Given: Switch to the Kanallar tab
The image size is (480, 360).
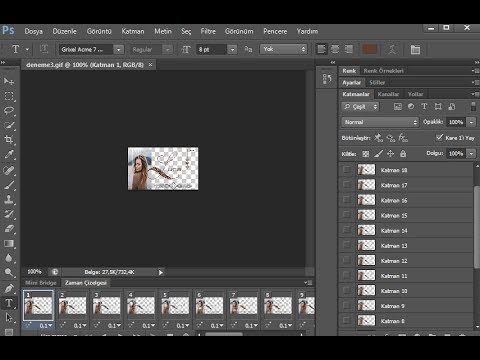Looking at the screenshot, I should tap(388, 94).
